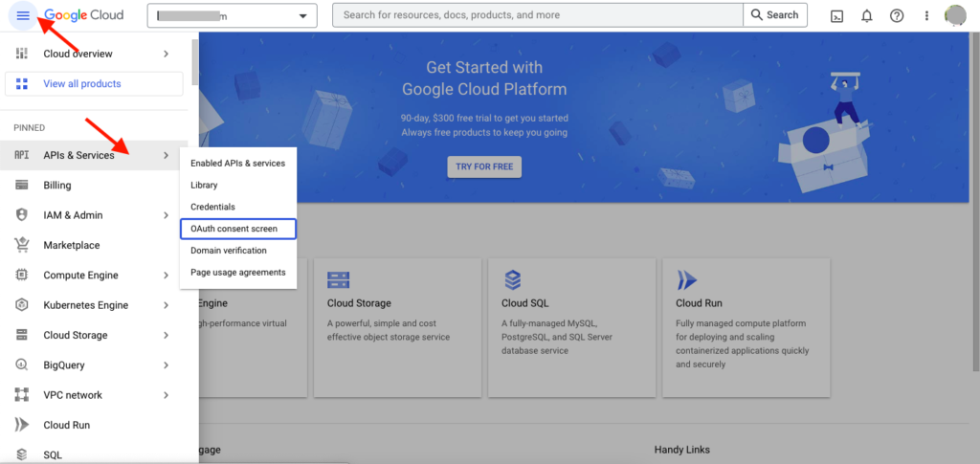Click the hamburger navigation menu icon
Screen dimensions: 980x464
[x=23, y=15]
